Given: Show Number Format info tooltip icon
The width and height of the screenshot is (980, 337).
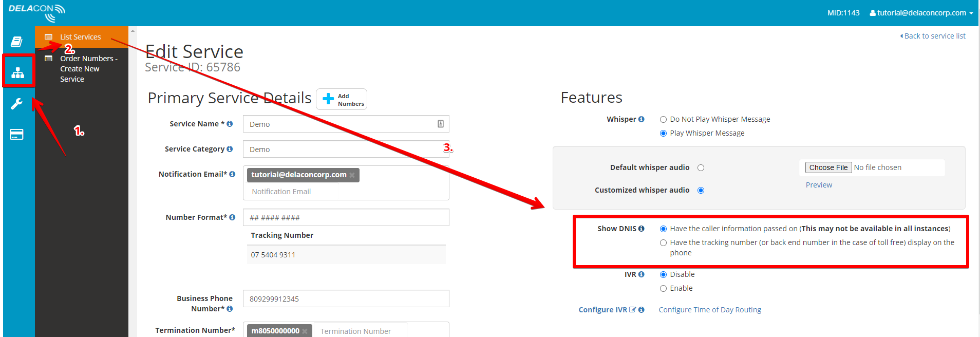Looking at the screenshot, I should pyautogui.click(x=232, y=217).
